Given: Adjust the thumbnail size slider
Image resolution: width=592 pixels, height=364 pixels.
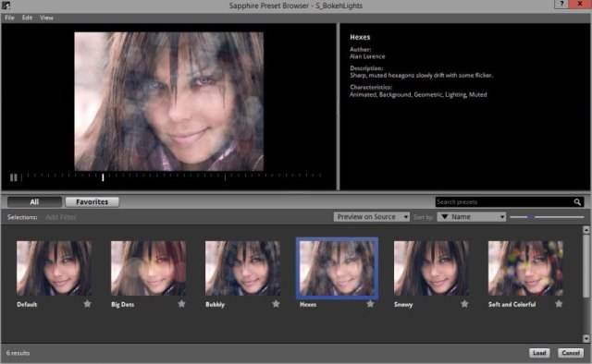Looking at the screenshot, I should click(531, 217).
